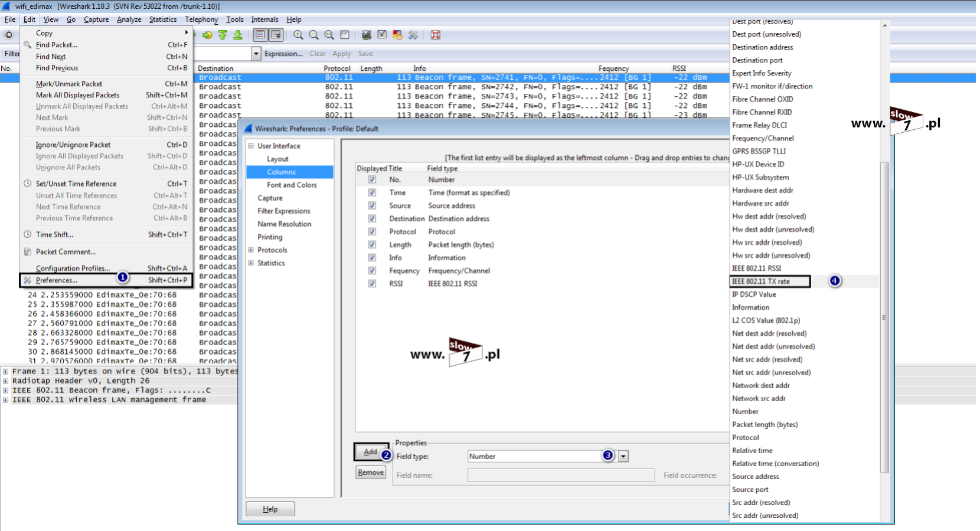Click the capture interfaces list toolbar icon
Viewport: 980px width, 531px height.
(x=9, y=35)
